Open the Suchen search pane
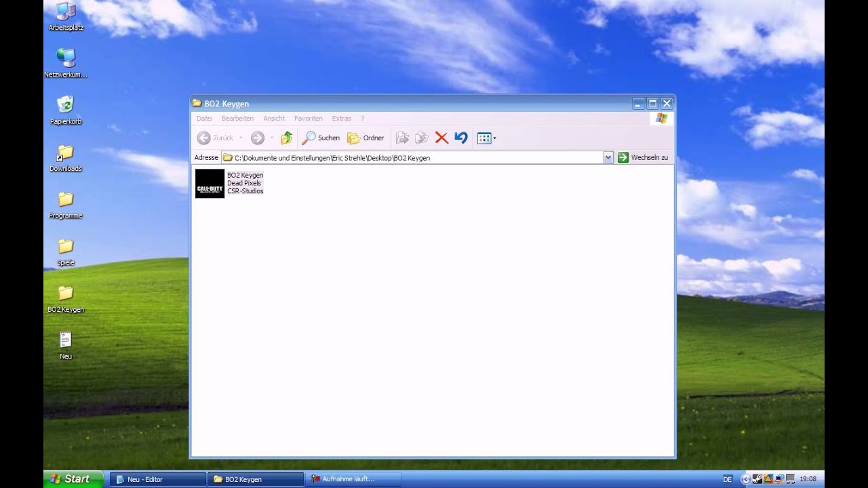The height and width of the screenshot is (488, 868). click(320, 138)
